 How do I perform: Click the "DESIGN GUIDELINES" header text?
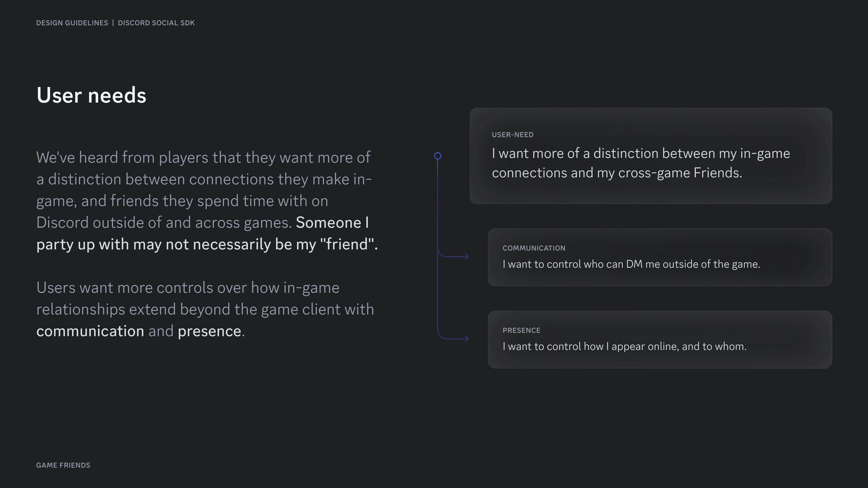click(x=72, y=23)
